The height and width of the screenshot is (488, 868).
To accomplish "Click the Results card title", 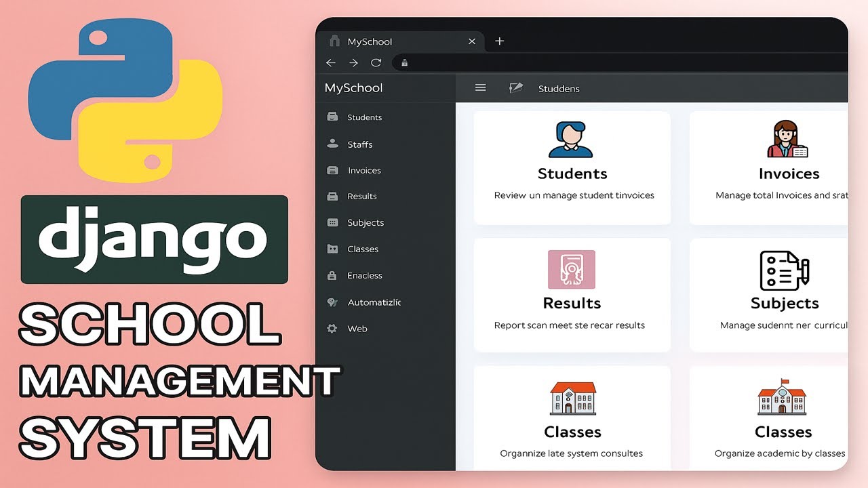I will pos(572,303).
